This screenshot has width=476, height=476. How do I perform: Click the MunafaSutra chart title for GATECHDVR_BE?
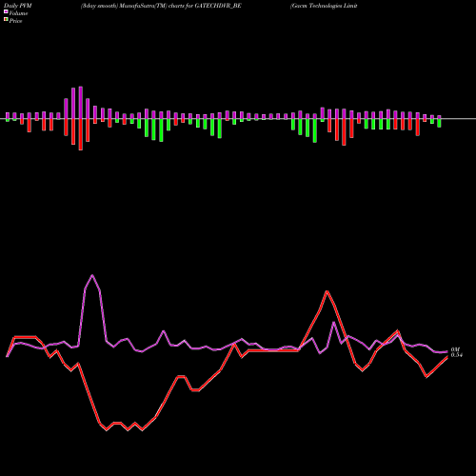161,6
